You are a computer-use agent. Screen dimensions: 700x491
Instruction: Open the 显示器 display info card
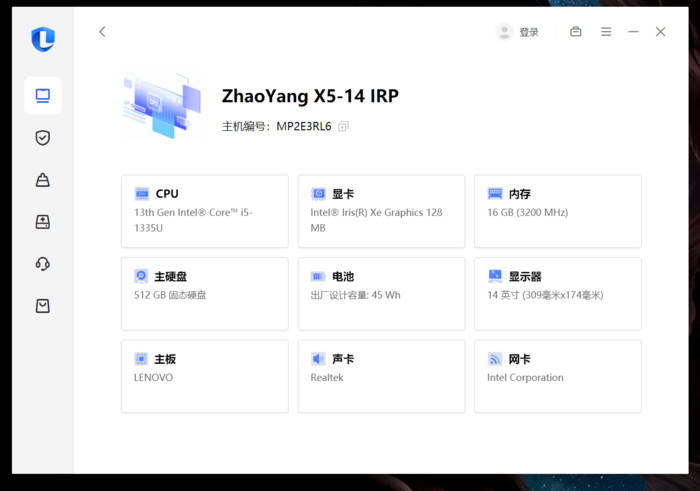pyautogui.click(x=558, y=294)
